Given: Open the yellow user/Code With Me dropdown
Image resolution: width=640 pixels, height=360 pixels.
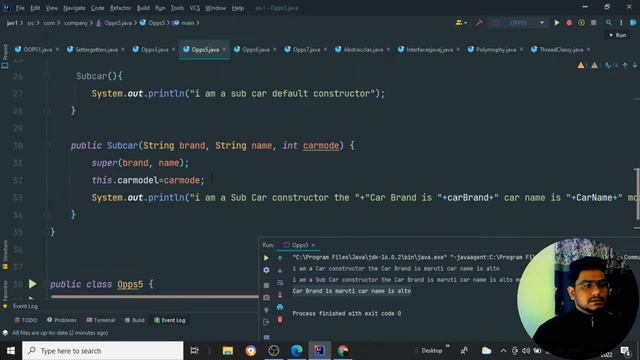Looking at the screenshot, I should click(462, 23).
